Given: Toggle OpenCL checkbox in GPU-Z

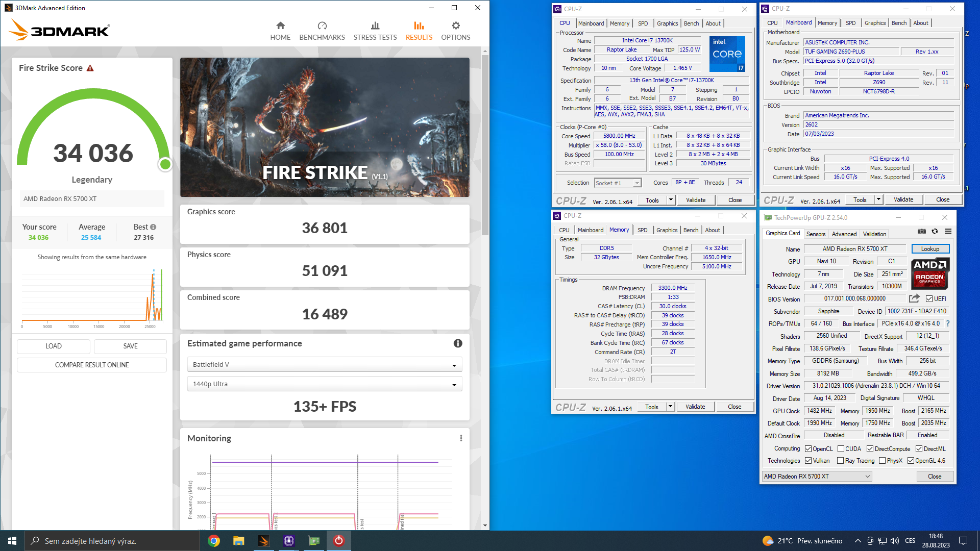Looking at the screenshot, I should [808, 449].
